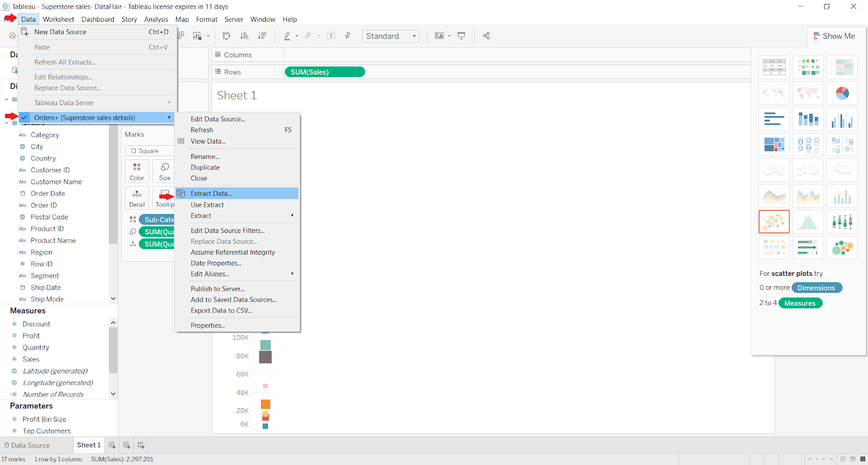The height and width of the screenshot is (465, 868).
Task: Open the clear sheet dropdown arrow
Action: 207,36
